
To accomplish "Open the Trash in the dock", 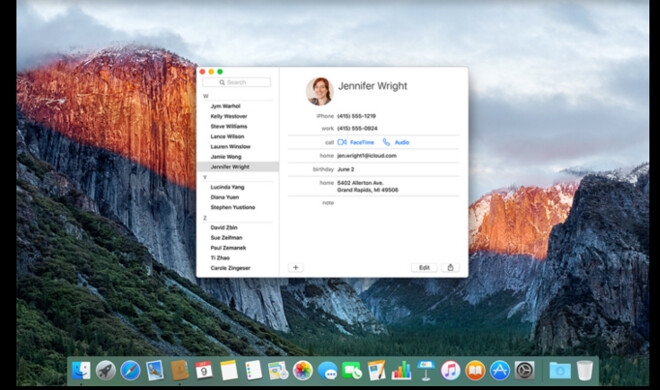I will pos(585,371).
